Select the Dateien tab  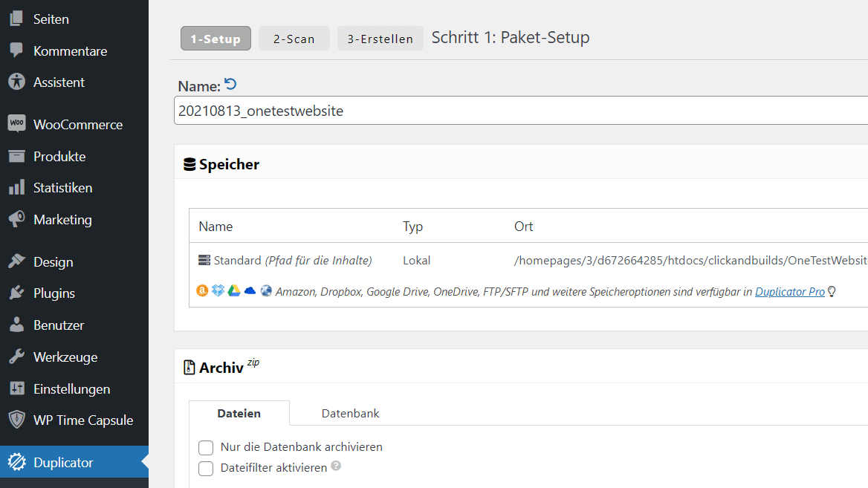point(239,413)
